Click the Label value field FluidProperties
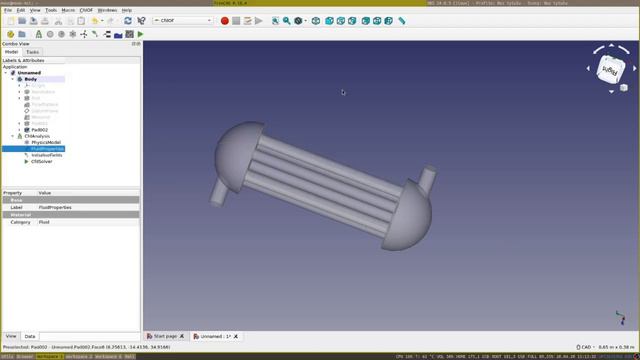The width and height of the screenshot is (640, 360). (88, 207)
